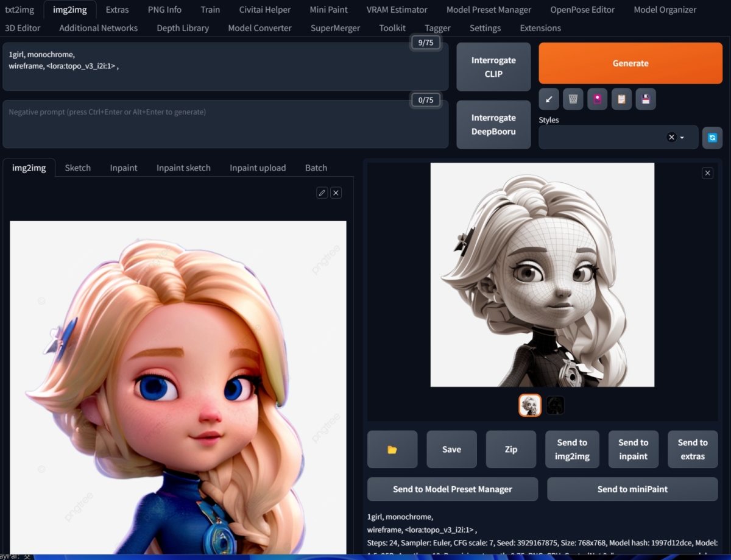Switch to the Inpaint sketch tab

point(183,168)
